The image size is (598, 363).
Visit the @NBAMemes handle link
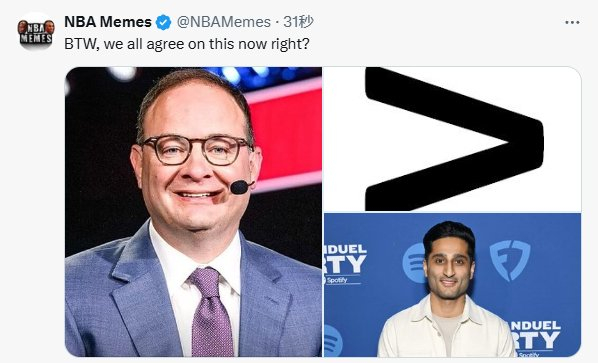223,22
